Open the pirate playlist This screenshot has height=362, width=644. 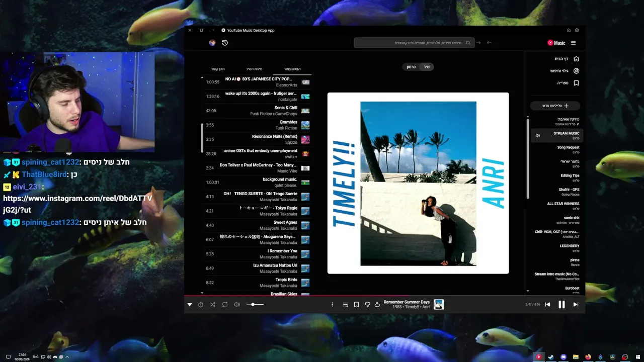[x=556, y=262]
